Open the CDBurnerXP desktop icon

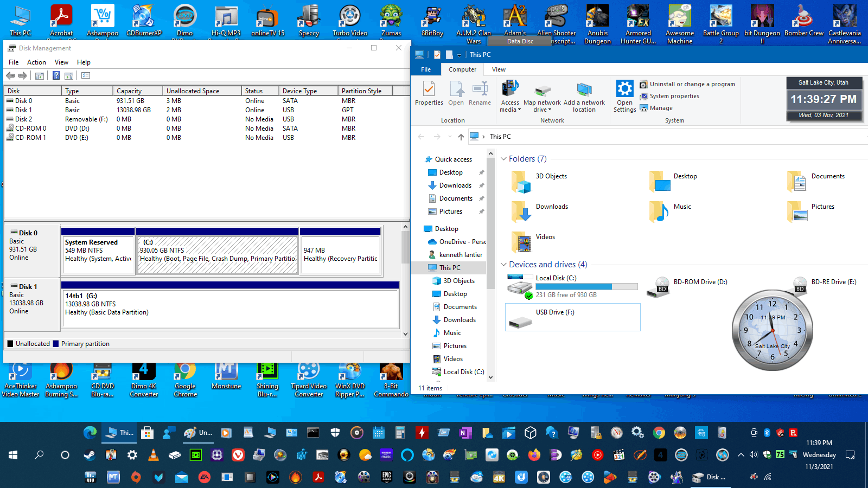tap(144, 21)
